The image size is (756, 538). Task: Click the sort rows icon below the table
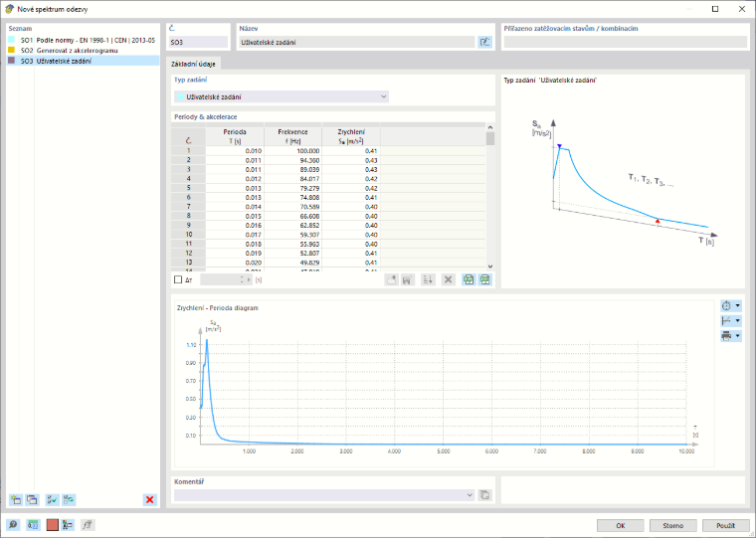click(x=428, y=279)
